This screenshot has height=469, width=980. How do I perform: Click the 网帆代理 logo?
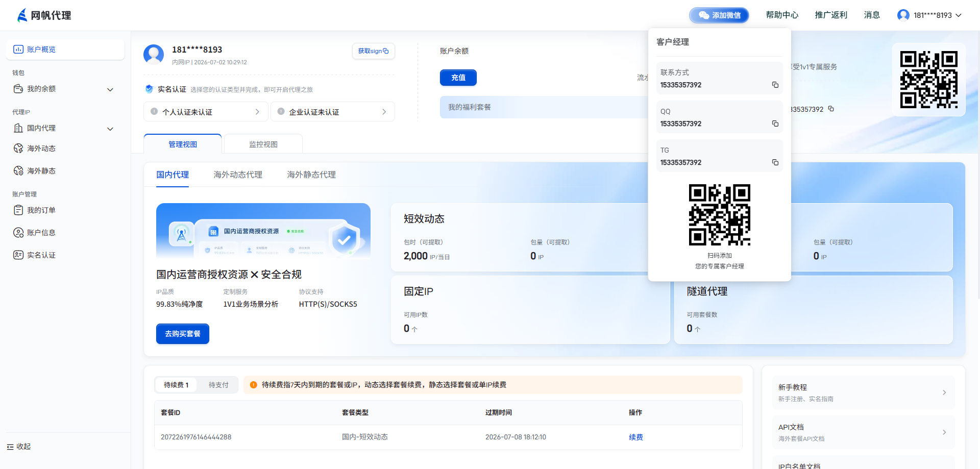click(44, 15)
